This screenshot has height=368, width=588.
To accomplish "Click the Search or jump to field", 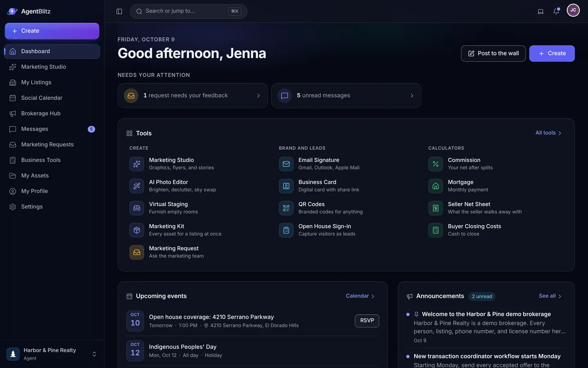I will pyautogui.click(x=189, y=11).
